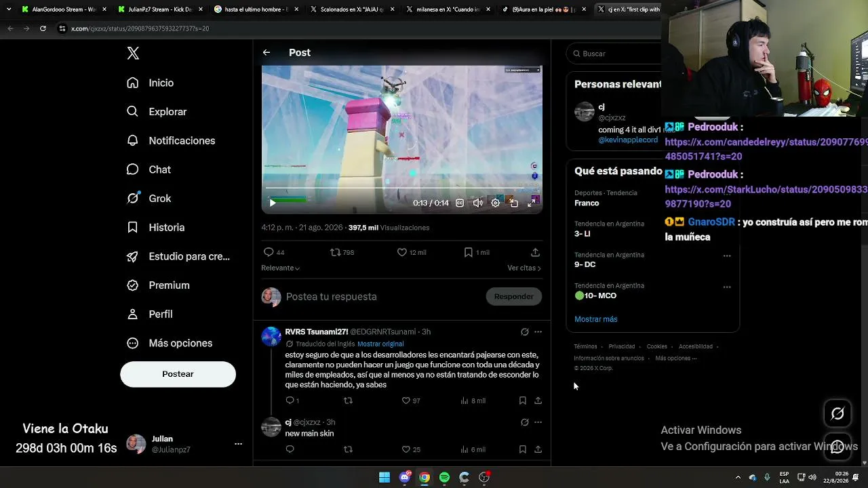
Task: Open more options for the 10- MCO trend
Action: 727,287
